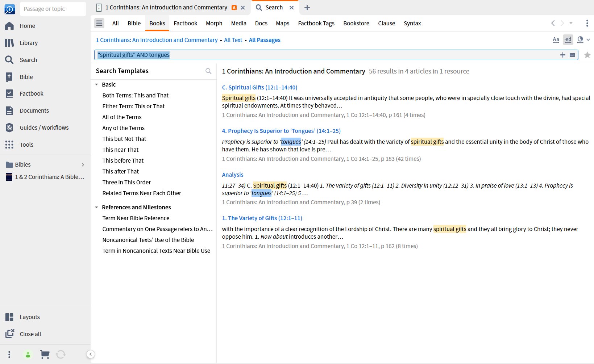Toggle the search panel hamburger menu

[x=99, y=23]
